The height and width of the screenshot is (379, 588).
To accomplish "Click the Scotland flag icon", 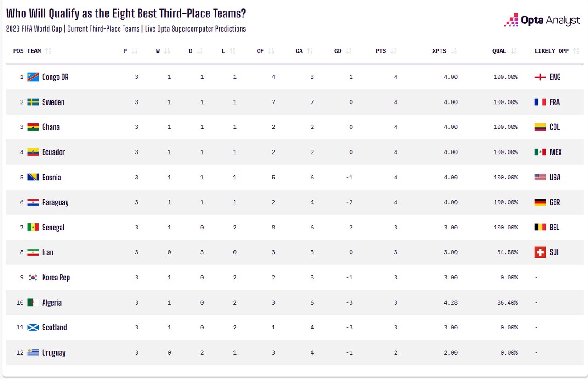I will tap(33, 327).
